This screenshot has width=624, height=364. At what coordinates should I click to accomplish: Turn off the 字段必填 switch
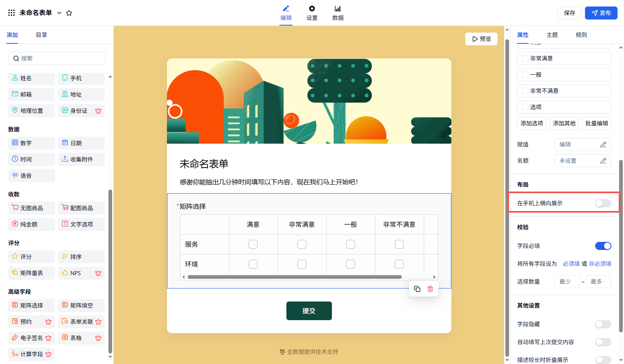[x=603, y=246]
